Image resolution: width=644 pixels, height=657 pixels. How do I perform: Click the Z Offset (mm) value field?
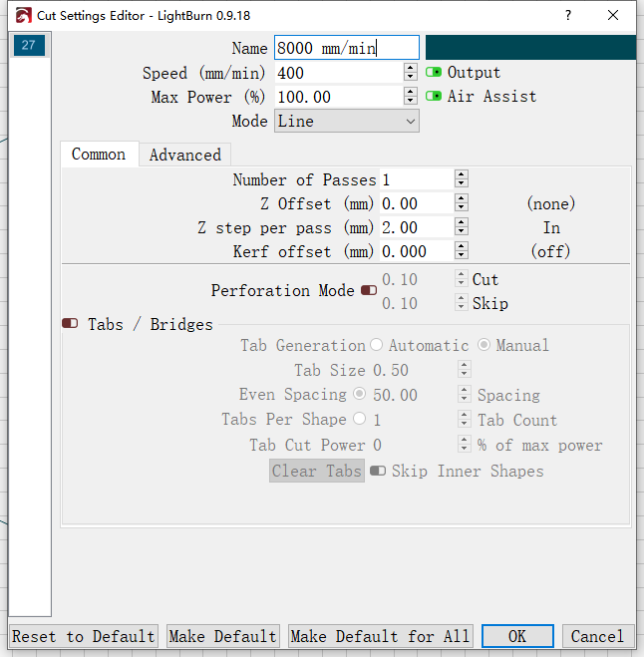[x=417, y=203]
